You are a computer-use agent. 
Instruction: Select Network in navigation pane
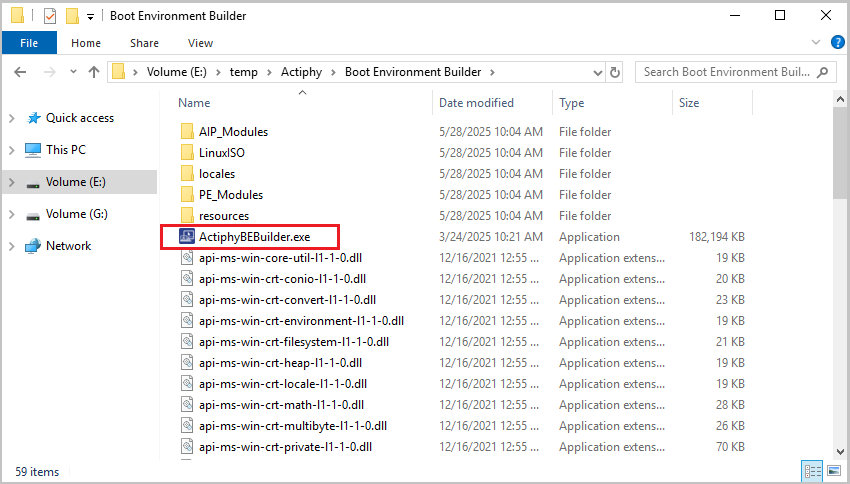tap(68, 246)
